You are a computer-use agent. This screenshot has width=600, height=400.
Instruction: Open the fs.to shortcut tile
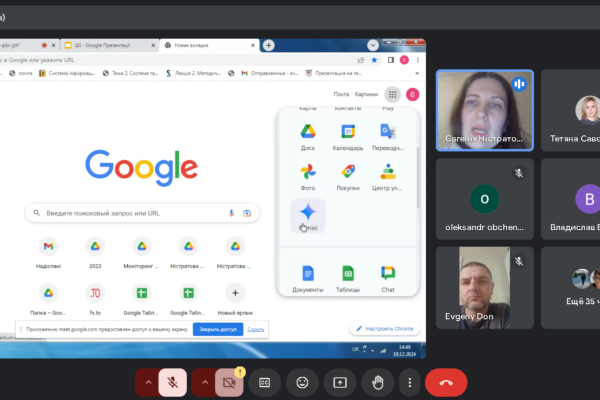click(x=95, y=299)
